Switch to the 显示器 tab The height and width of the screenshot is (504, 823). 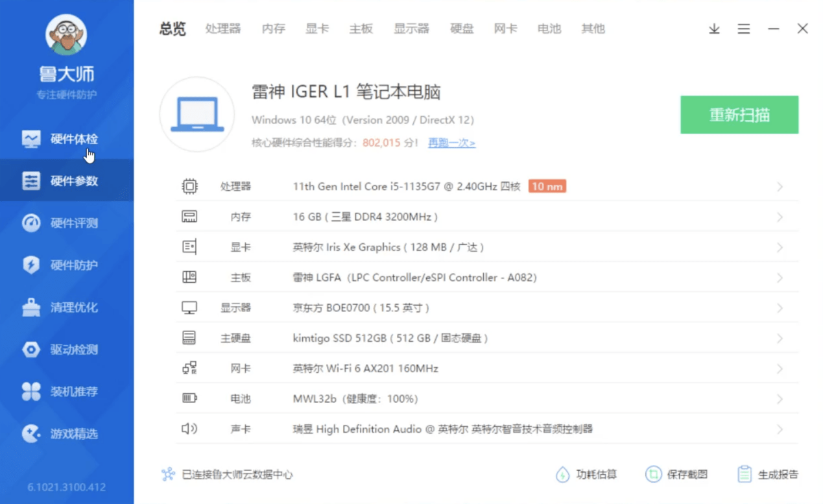point(412,29)
